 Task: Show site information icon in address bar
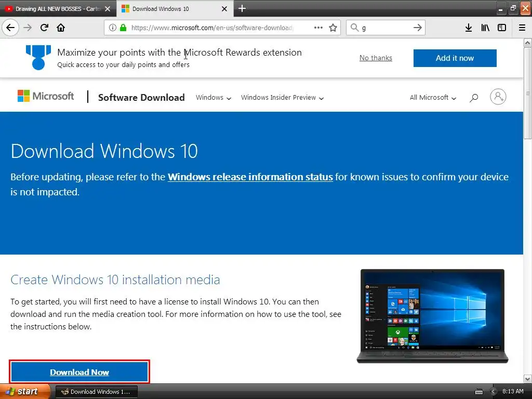[x=113, y=28]
